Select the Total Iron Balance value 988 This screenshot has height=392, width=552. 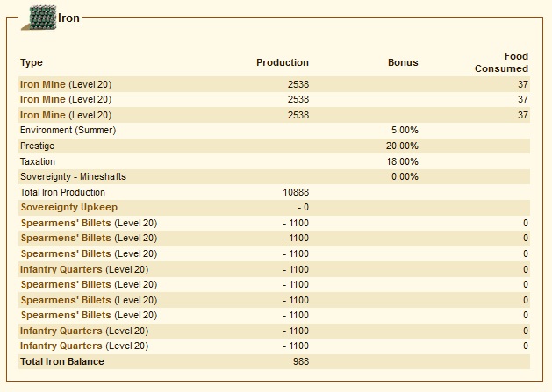coord(301,361)
